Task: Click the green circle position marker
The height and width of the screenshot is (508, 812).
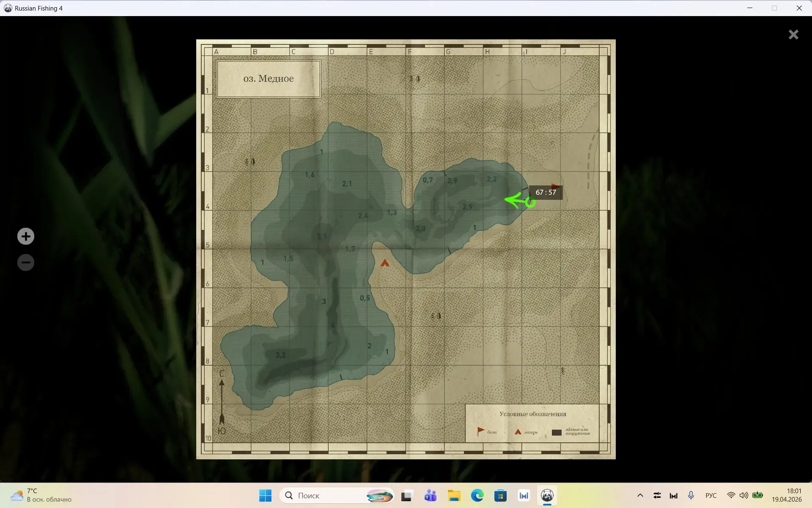Action: pyautogui.click(x=530, y=203)
